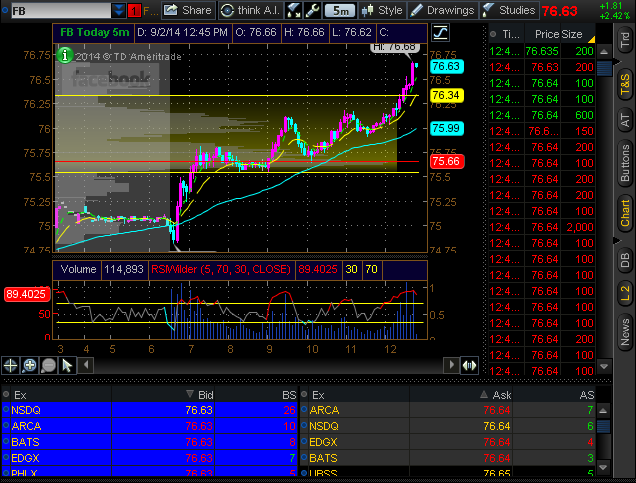Click the green info icon on chart

65,55
